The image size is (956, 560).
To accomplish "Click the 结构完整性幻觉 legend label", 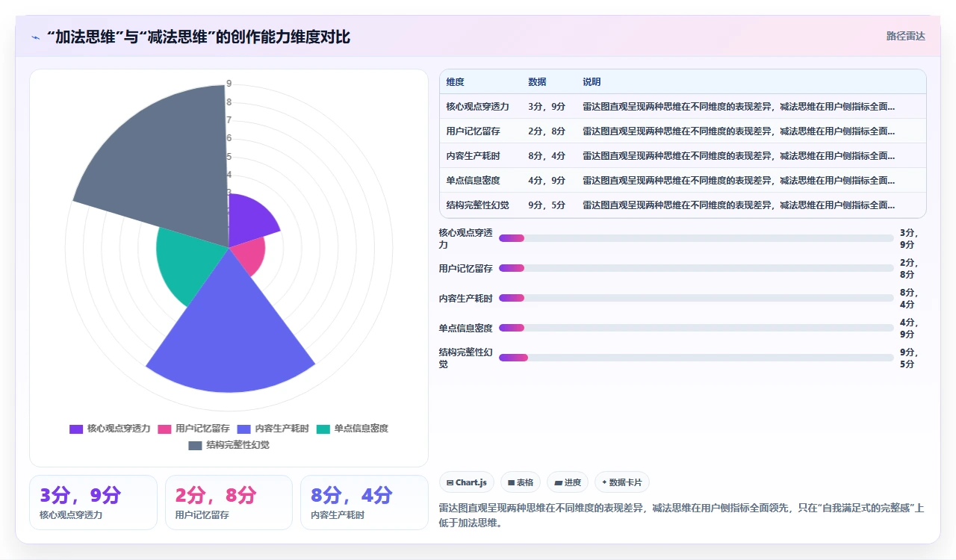I will pyautogui.click(x=238, y=445).
